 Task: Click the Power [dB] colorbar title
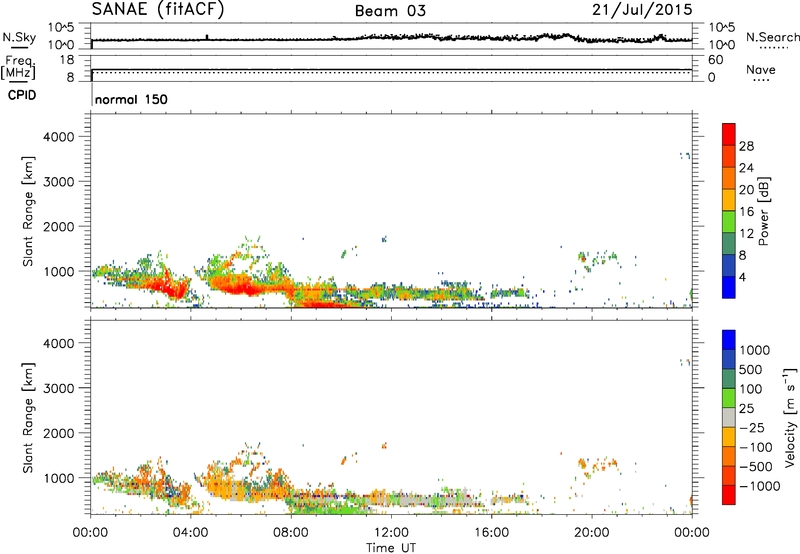763,211
